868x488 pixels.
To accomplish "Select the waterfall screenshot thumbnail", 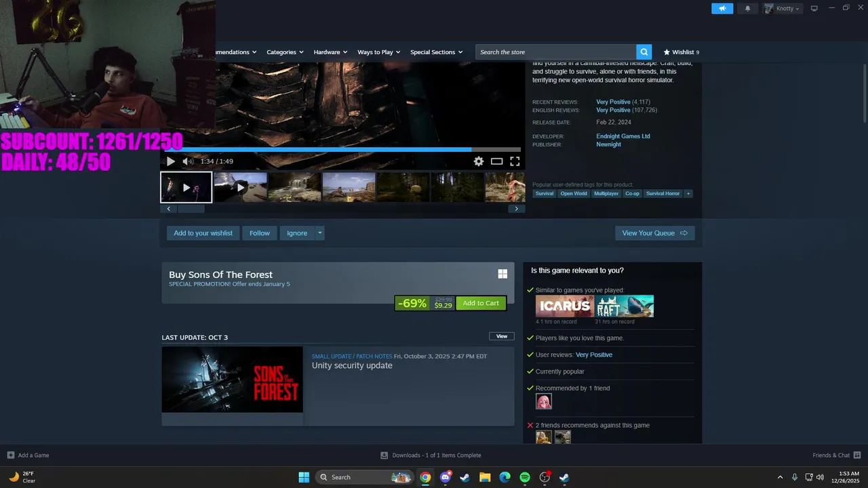I will [x=294, y=187].
